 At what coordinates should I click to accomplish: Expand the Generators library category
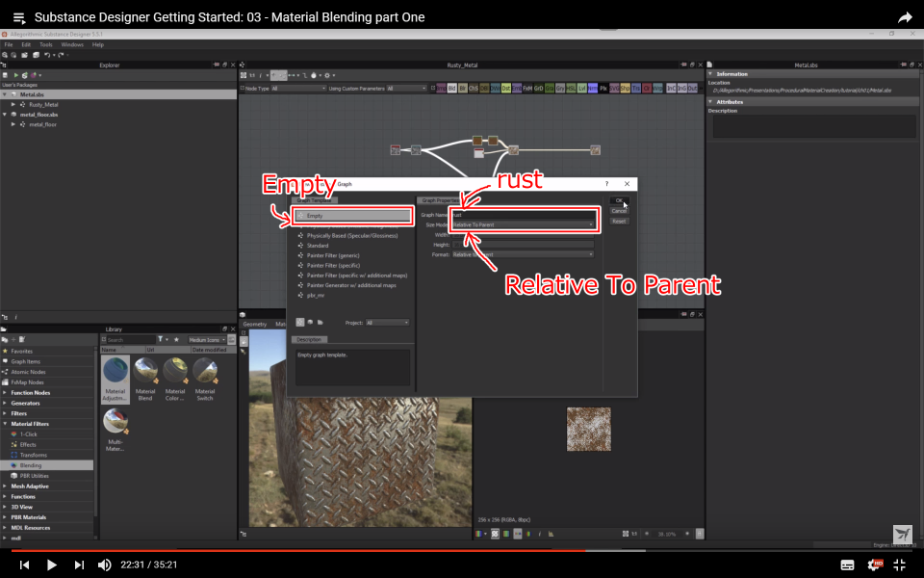pos(5,404)
